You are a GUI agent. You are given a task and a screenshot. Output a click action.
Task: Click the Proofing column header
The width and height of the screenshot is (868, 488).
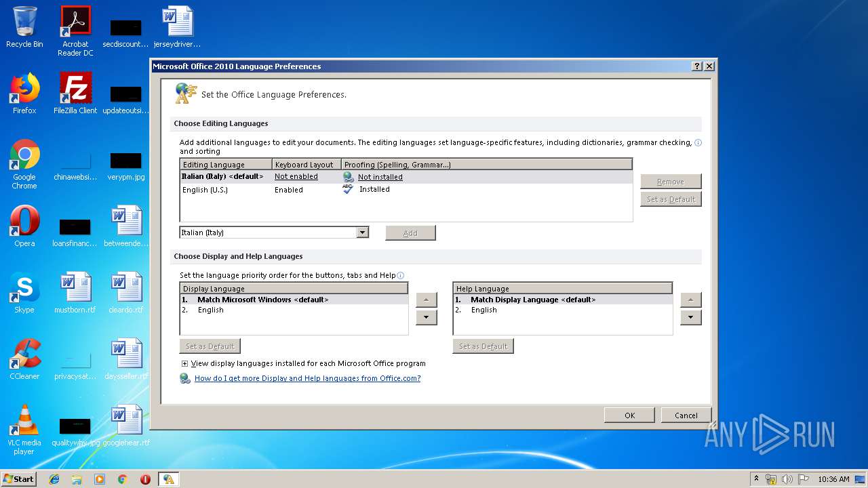point(486,165)
